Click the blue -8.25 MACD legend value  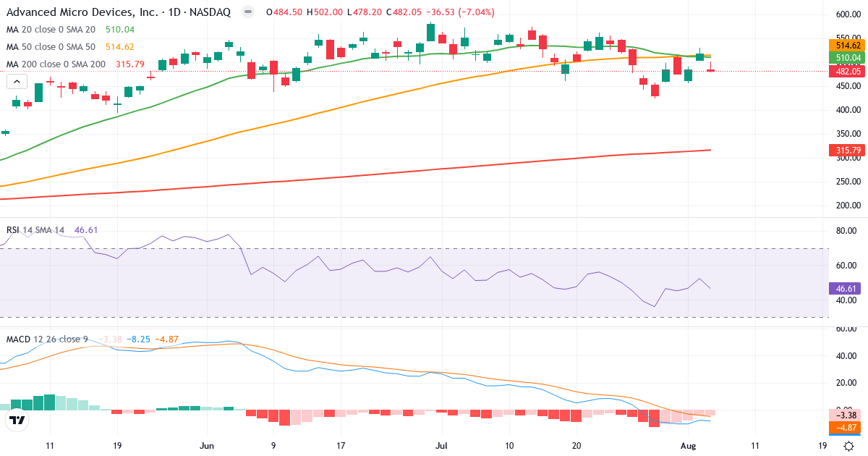pos(138,339)
